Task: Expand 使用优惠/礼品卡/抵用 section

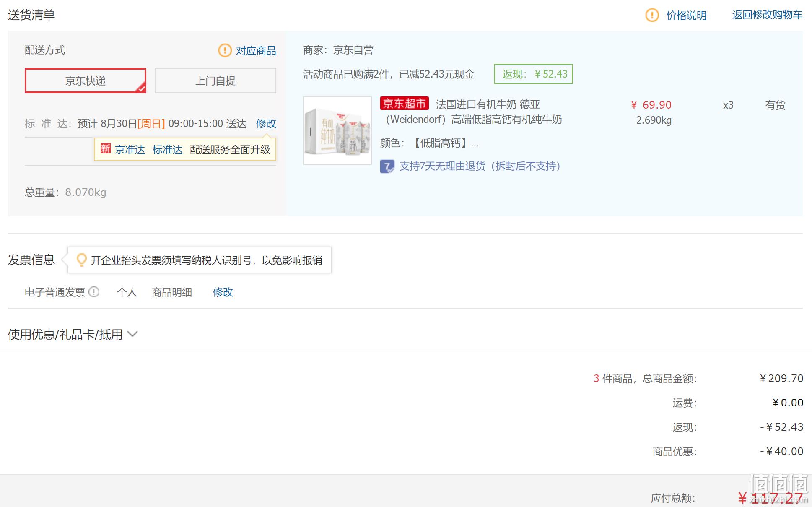Action: [x=73, y=334]
